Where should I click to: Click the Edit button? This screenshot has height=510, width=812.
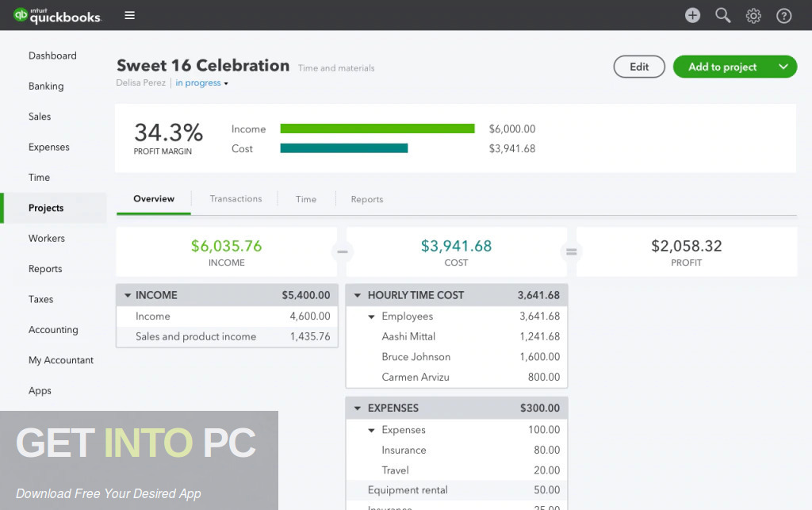[x=639, y=67]
